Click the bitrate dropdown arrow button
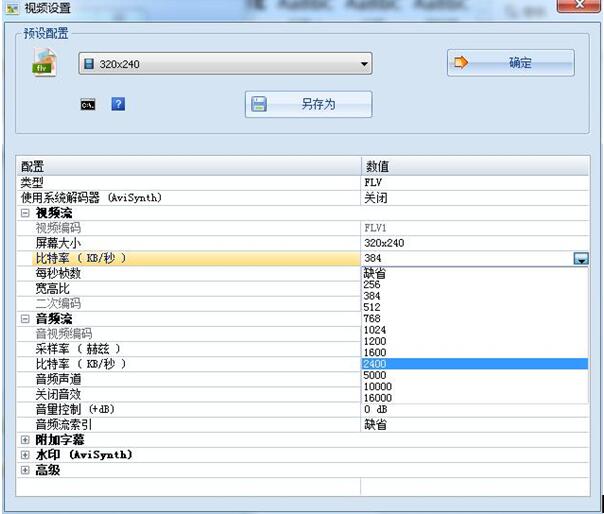 (581, 259)
